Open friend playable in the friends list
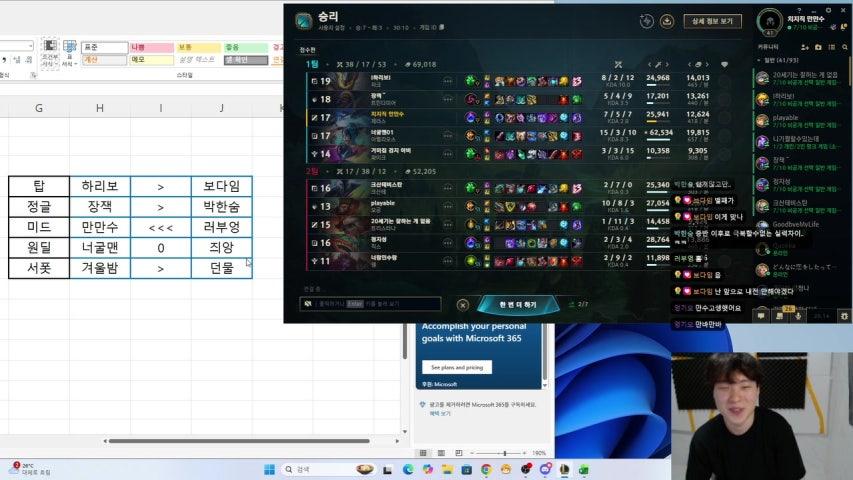Viewport: 853px width, 480px height. [x=800, y=121]
